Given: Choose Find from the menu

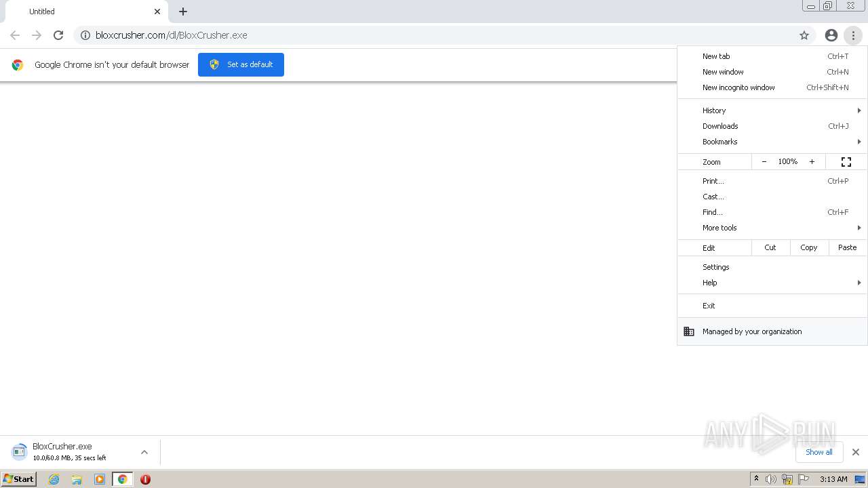Looking at the screenshot, I should pos(772,212).
